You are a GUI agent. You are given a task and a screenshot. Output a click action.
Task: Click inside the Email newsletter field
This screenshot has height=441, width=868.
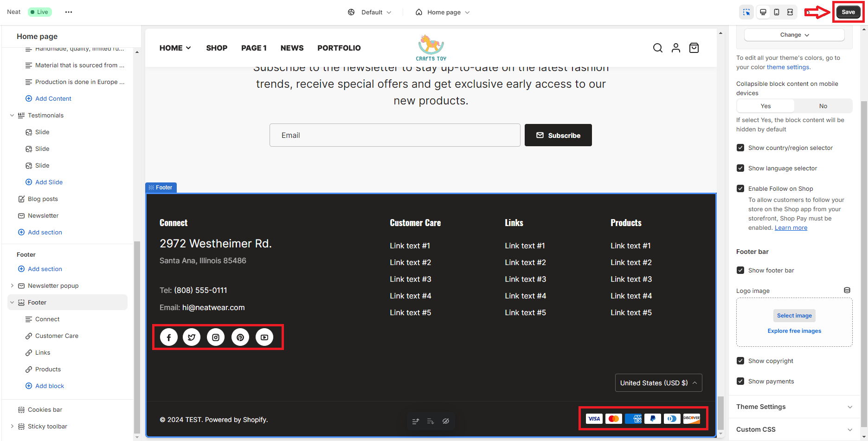(x=395, y=135)
